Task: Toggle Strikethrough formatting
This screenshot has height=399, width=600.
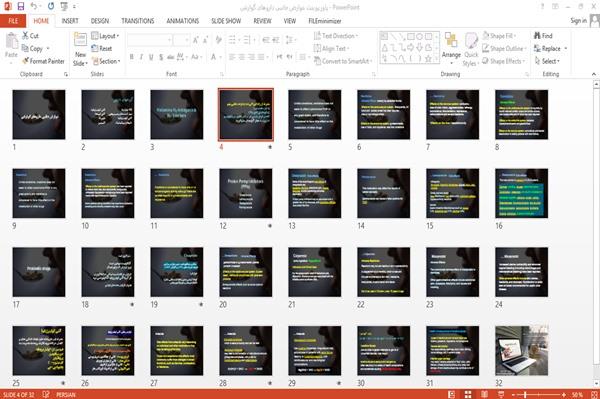Action: pos(171,57)
